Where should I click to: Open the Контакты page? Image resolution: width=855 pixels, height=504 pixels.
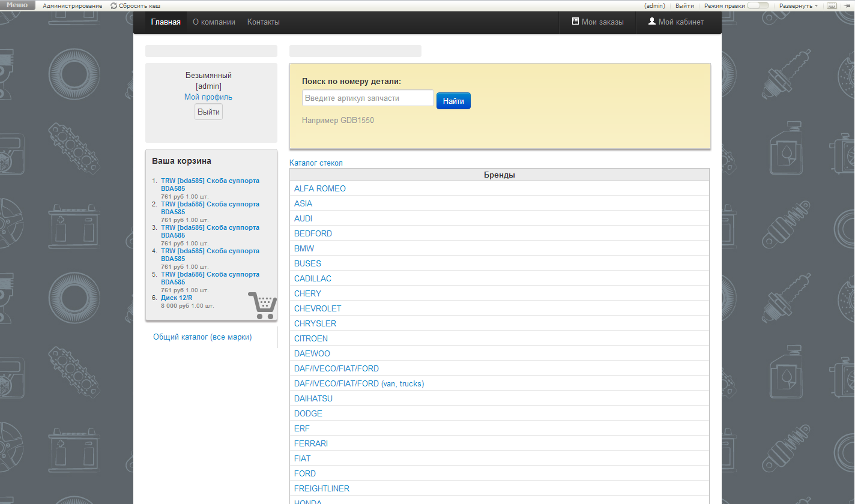click(x=264, y=22)
